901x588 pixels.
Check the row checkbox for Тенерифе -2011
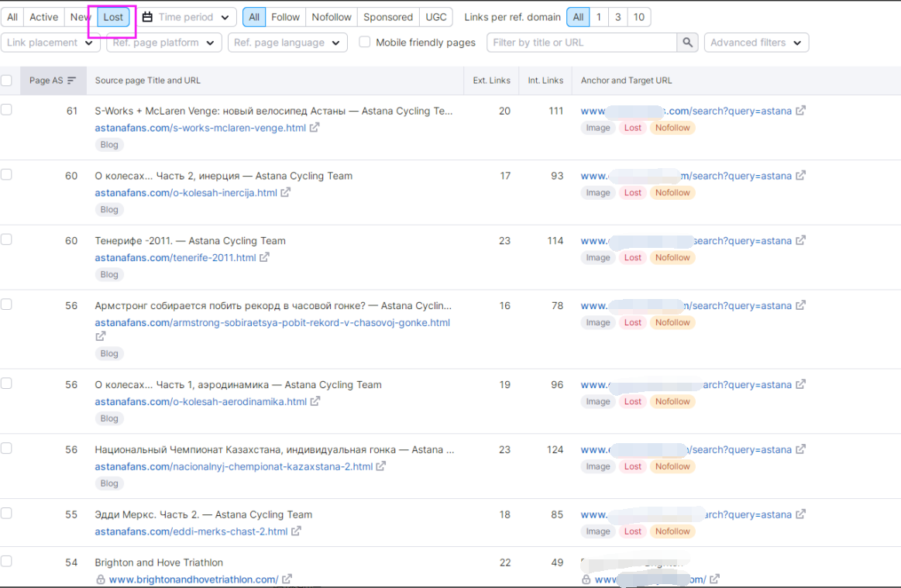[6, 240]
